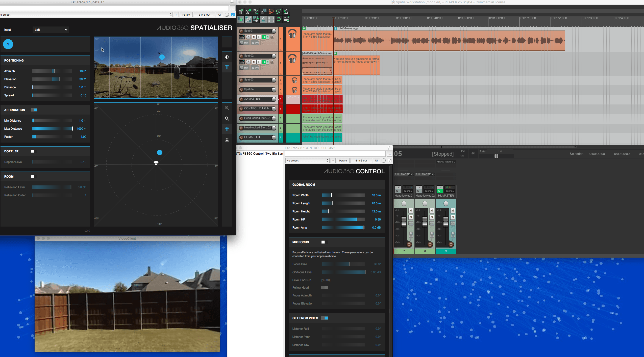This screenshot has width=644, height=357.
Task: Click the Save Project toolbar icon
Action: 256,12
